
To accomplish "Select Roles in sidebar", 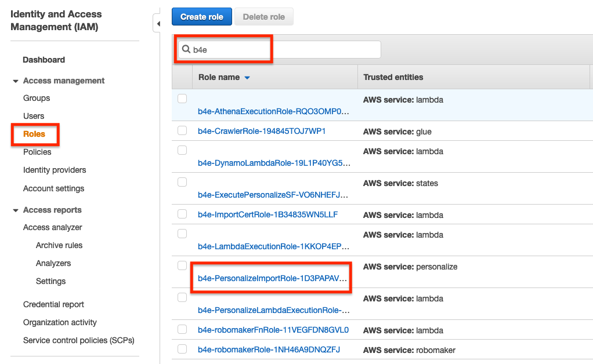I will (34, 134).
